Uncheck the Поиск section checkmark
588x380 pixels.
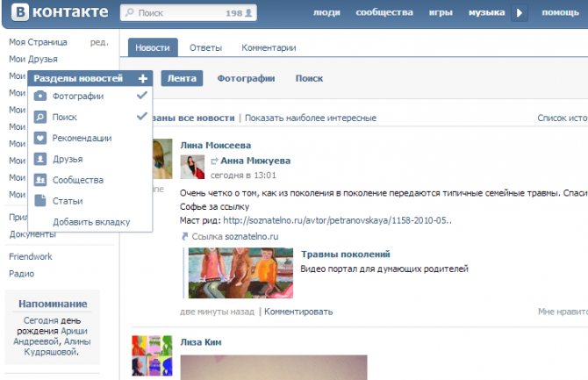click(x=142, y=117)
